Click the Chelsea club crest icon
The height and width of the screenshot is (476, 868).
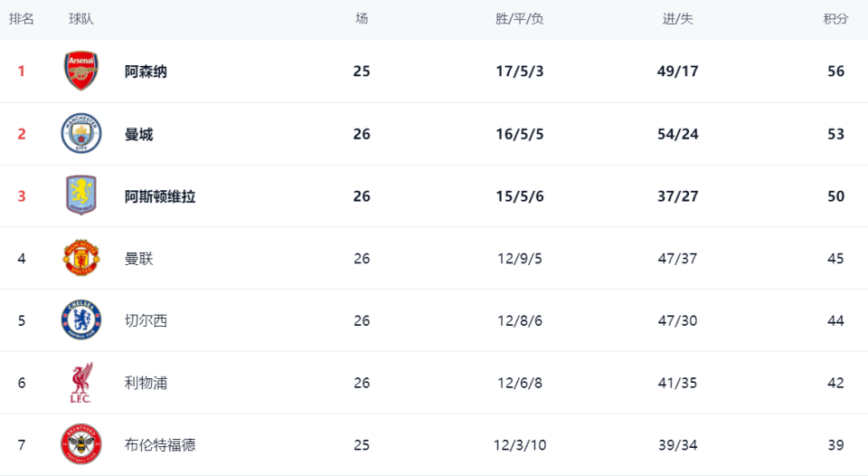coord(81,320)
